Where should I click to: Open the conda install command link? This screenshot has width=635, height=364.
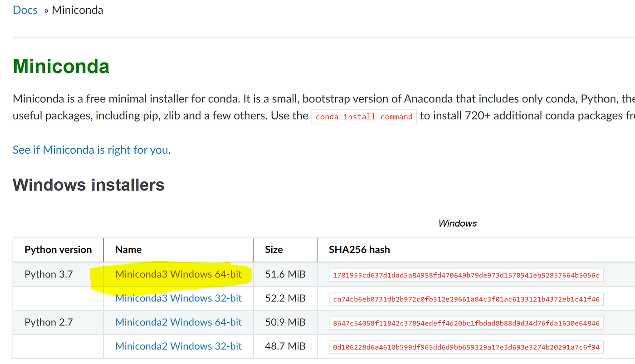tap(364, 116)
